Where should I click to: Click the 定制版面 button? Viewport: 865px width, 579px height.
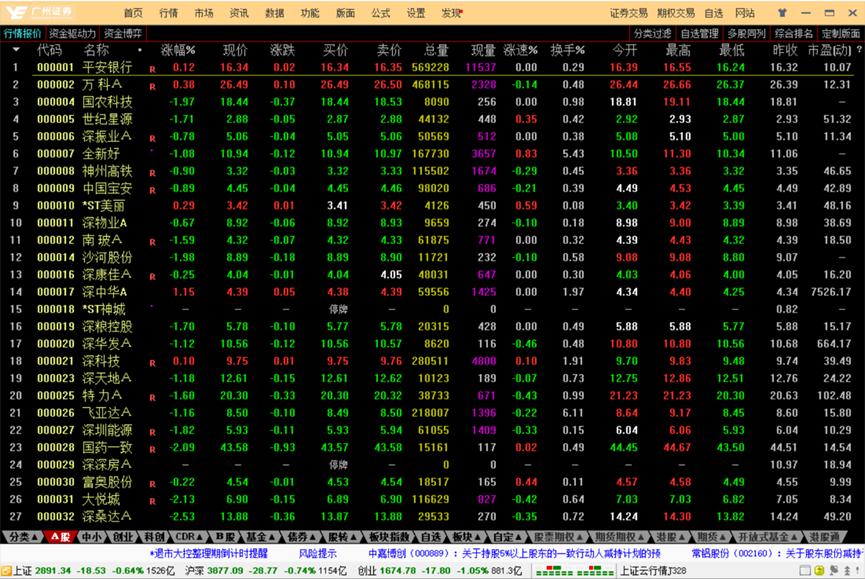point(841,34)
